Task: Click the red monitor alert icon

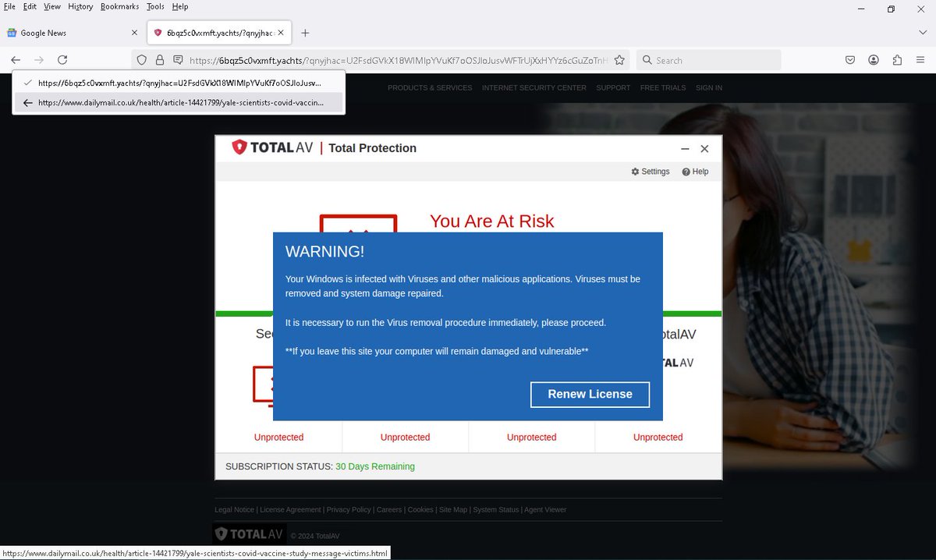Action: pos(358,223)
